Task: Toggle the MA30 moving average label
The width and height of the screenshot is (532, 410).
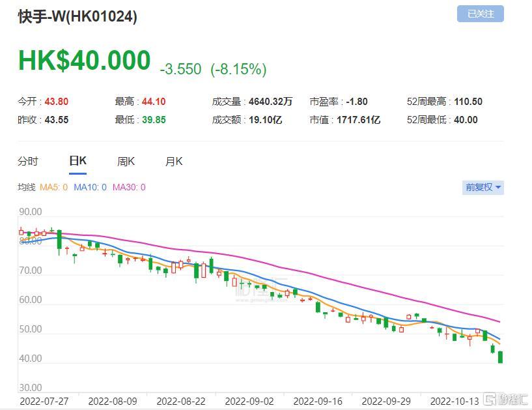Action: pyautogui.click(x=129, y=187)
